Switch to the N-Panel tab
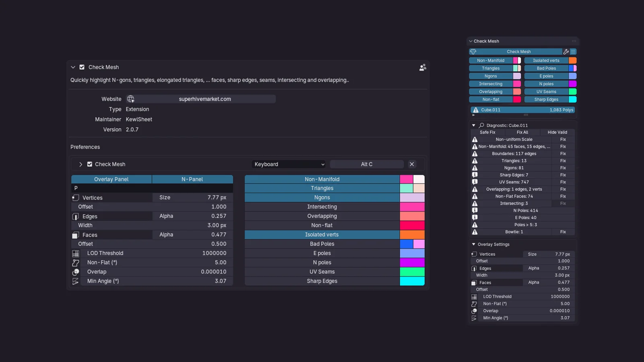644x362 pixels. click(x=192, y=179)
